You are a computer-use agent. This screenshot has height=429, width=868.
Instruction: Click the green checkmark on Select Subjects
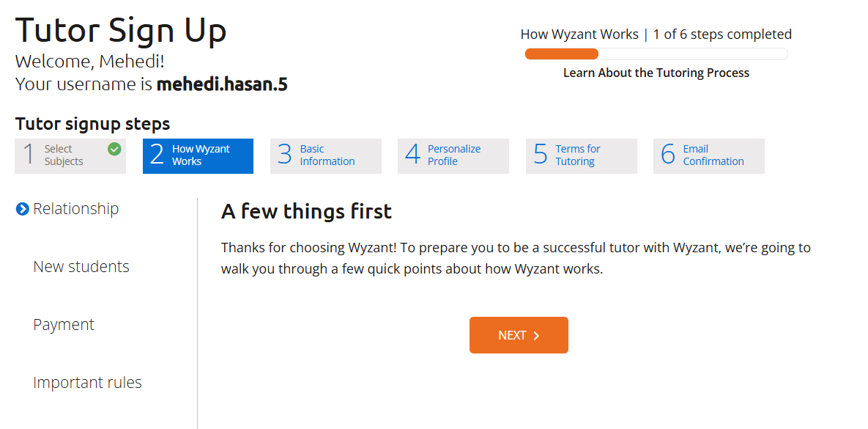(x=114, y=149)
